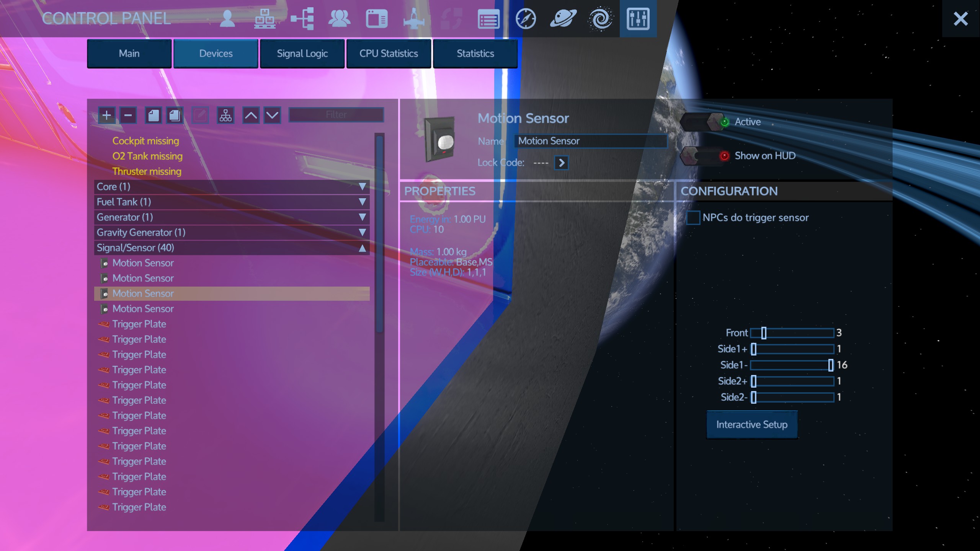Viewport: 980px width, 551px height.
Task: Select the first Motion Sensor in list
Action: 232,263
